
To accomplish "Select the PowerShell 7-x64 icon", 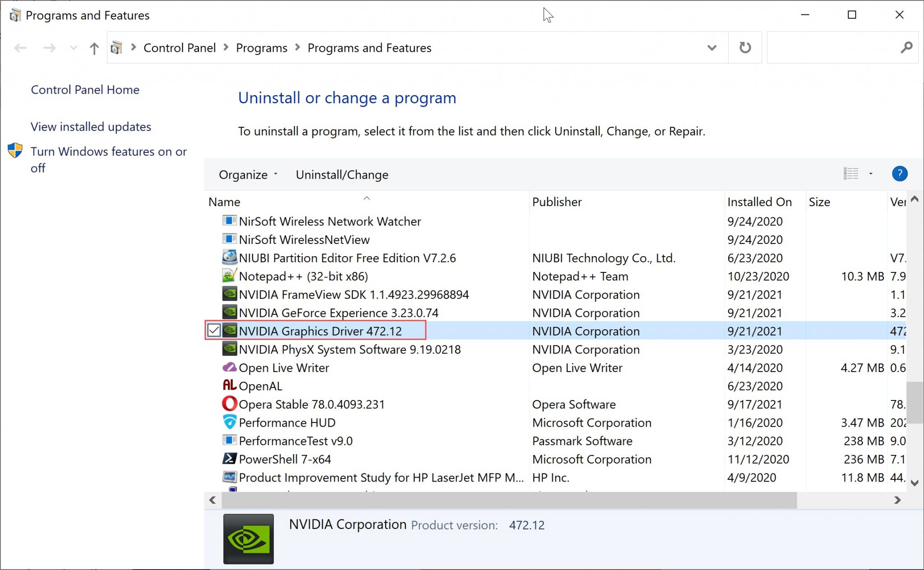I will point(230,459).
